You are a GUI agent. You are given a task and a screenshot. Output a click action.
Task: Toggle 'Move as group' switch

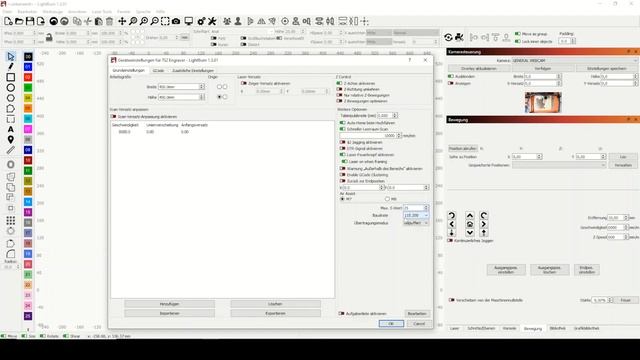click(x=518, y=34)
